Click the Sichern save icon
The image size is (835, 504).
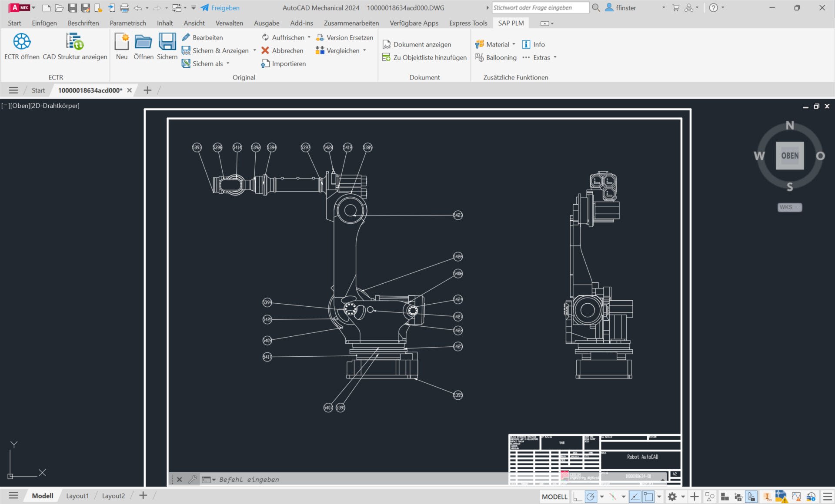pos(167,42)
